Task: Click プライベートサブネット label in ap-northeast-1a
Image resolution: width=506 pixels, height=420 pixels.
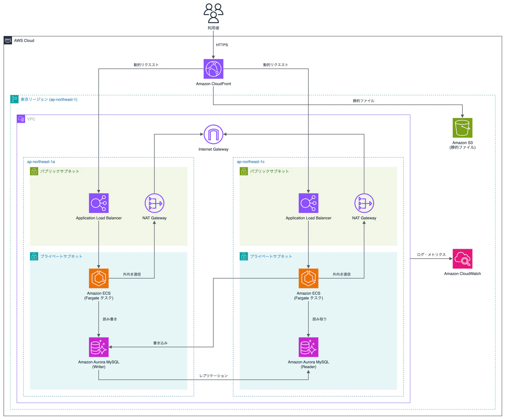Action: [61, 256]
